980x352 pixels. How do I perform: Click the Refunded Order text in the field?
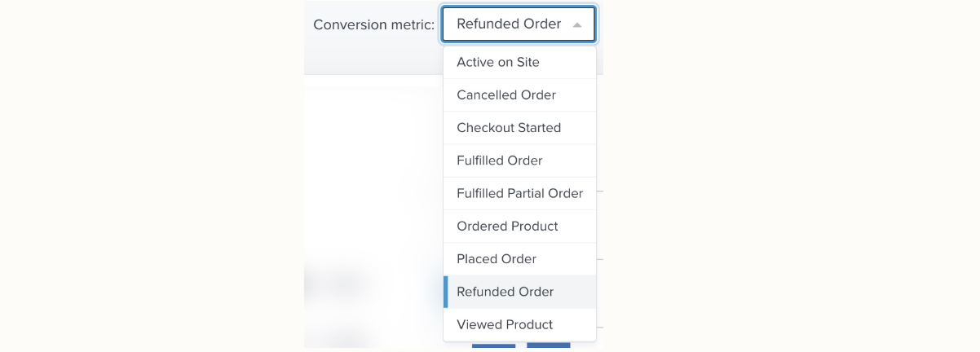pos(509,24)
